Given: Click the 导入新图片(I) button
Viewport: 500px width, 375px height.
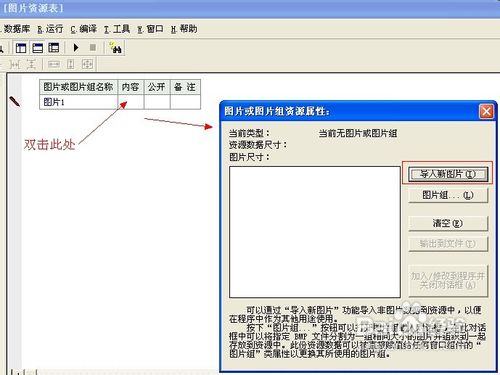Looking at the screenshot, I should (x=448, y=174).
